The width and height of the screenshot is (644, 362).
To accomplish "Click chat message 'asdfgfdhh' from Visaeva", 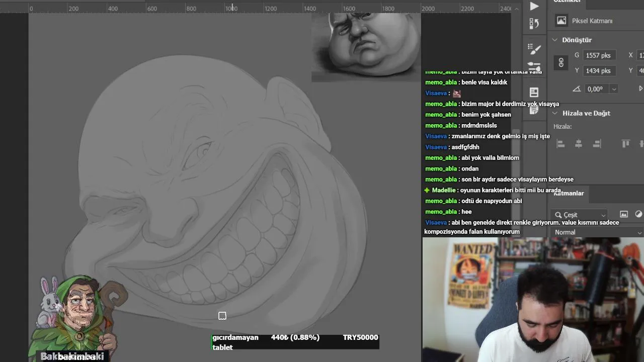I will (465, 147).
